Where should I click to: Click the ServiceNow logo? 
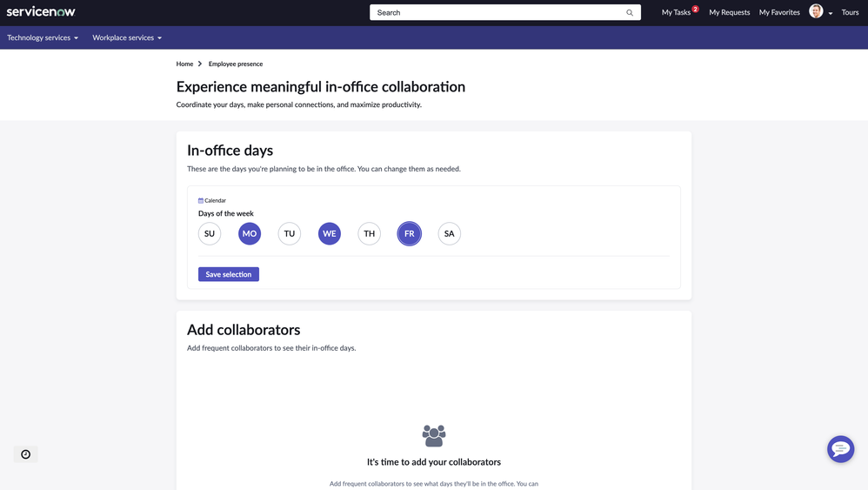(x=41, y=11)
